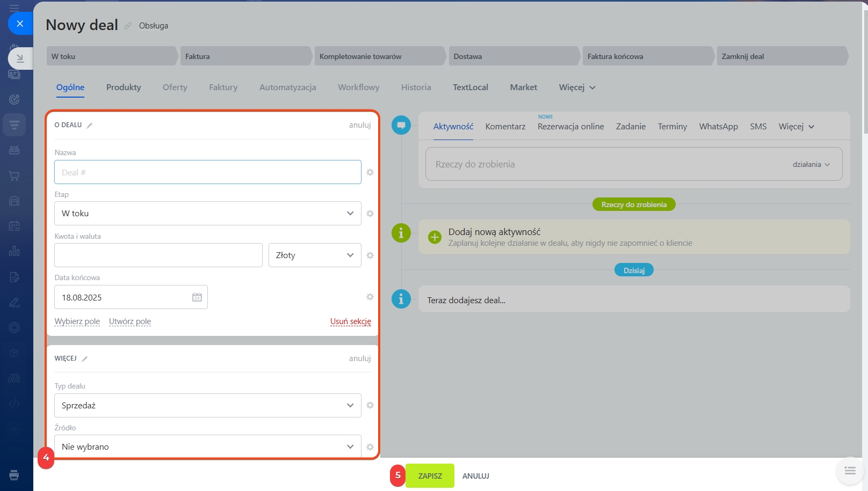868x491 pixels.
Task: Set stage to Kompletowanie towarów
Action: (380, 56)
